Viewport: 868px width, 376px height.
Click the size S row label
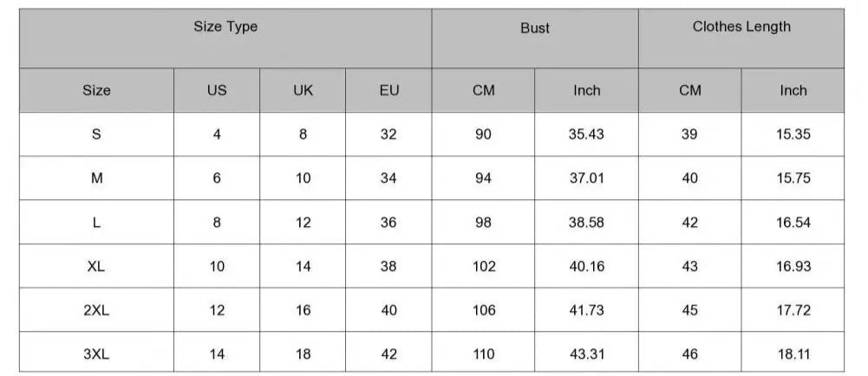click(96, 134)
